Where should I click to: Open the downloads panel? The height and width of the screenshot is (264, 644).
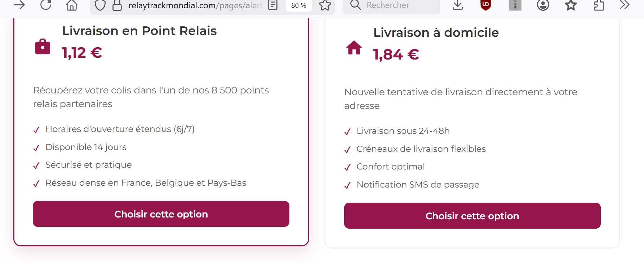pos(458,5)
